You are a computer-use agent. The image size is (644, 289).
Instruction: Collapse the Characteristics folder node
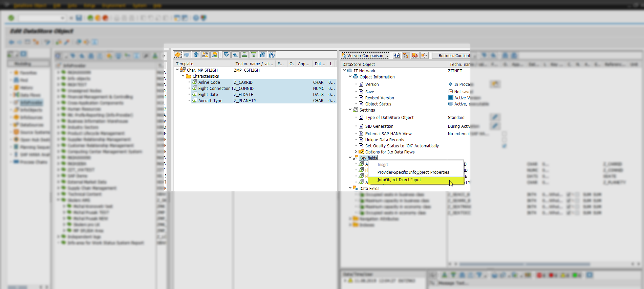click(x=183, y=76)
